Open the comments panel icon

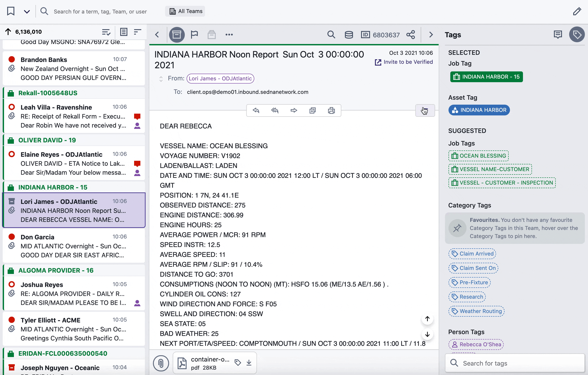click(x=558, y=35)
